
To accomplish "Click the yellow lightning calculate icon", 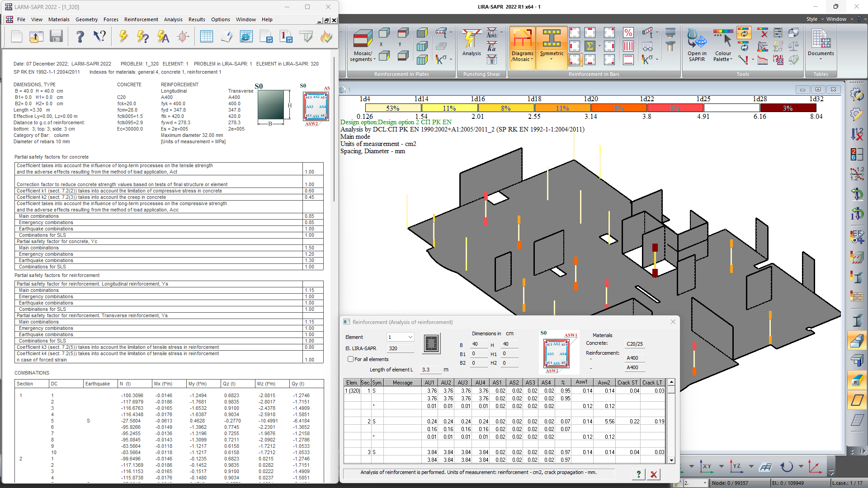I will pyautogui.click(x=123, y=37).
